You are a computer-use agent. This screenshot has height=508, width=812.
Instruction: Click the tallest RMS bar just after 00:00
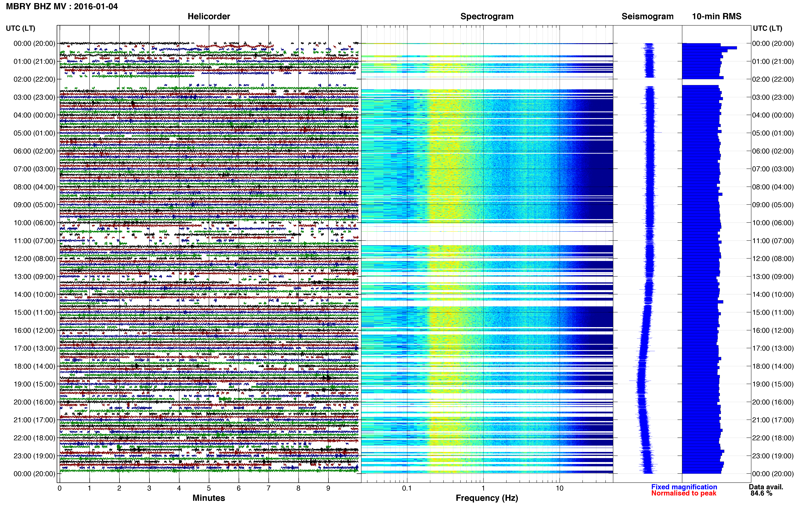(x=709, y=48)
